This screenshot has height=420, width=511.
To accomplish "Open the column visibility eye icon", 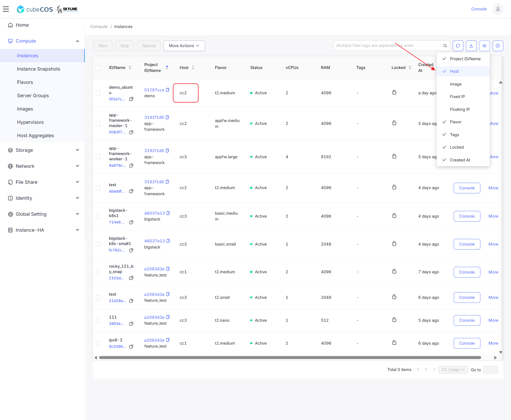I will pos(484,46).
